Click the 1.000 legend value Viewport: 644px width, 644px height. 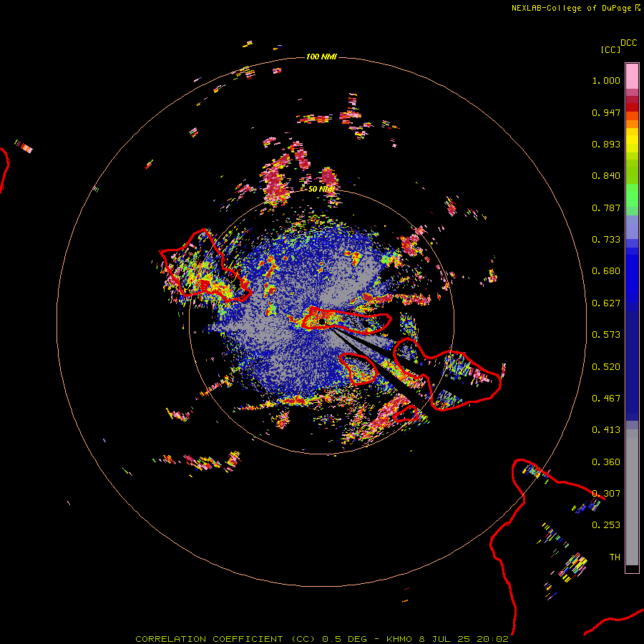tap(606, 80)
